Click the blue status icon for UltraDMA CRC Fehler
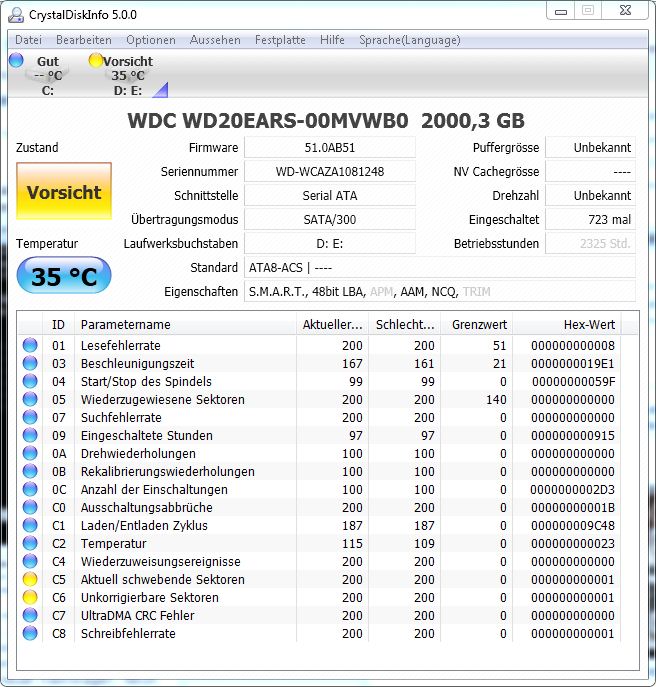 pyautogui.click(x=30, y=615)
